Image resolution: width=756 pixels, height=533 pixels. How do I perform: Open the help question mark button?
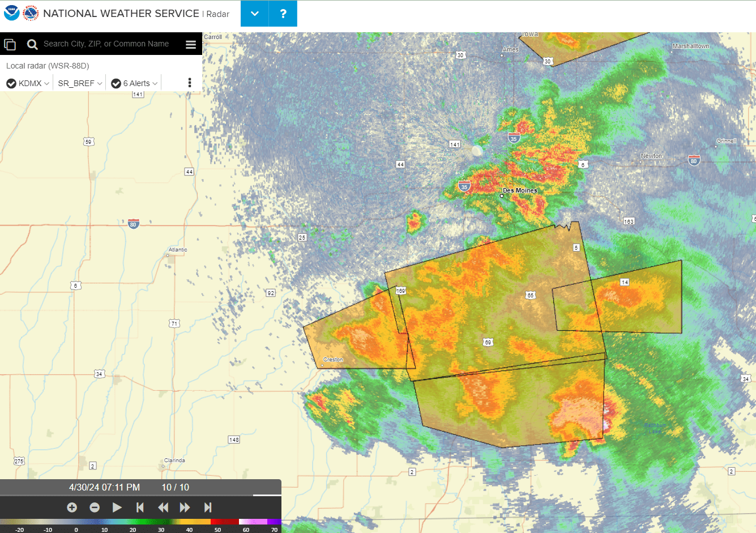283,14
